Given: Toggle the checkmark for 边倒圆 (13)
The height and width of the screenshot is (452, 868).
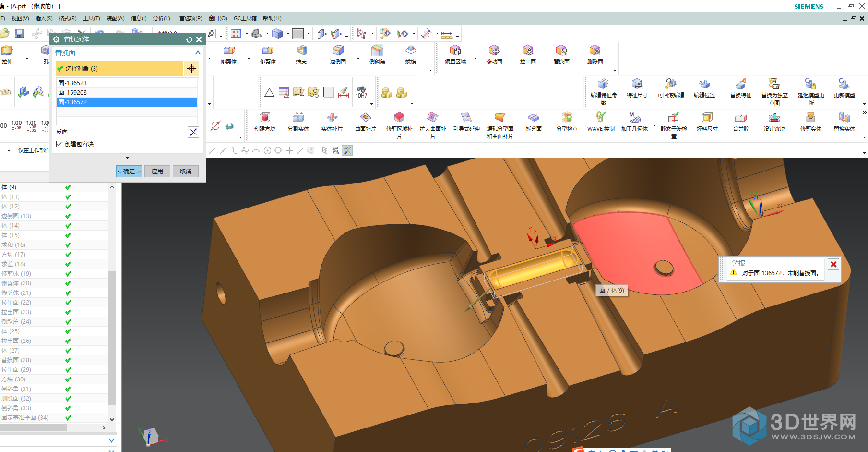Looking at the screenshot, I should [x=68, y=216].
